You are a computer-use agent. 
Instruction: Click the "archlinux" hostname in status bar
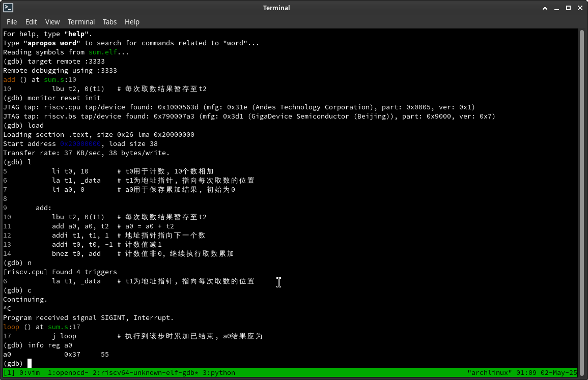click(x=489, y=373)
